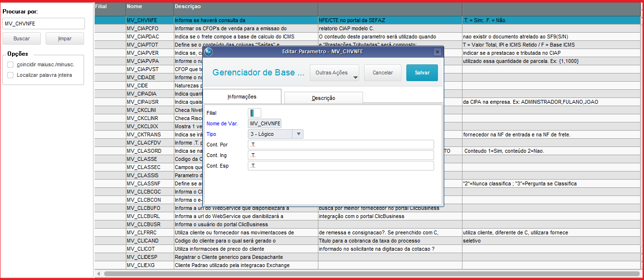Click the Cancelar button
This screenshot has width=644, height=280.
click(383, 73)
